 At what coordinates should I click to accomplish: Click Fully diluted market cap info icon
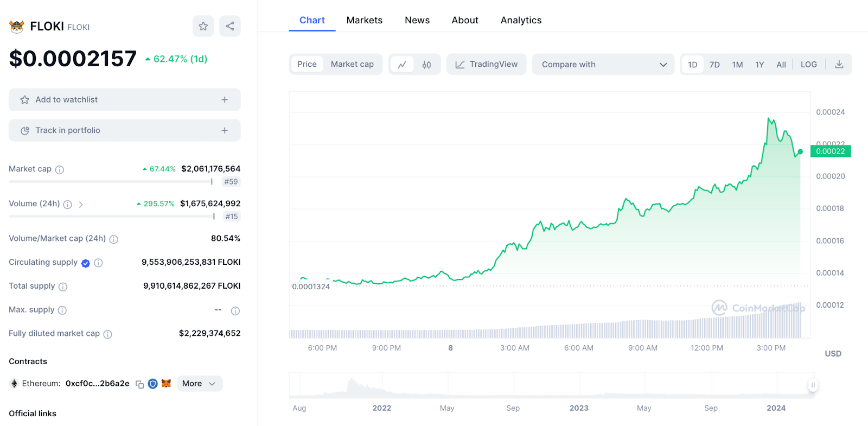(108, 334)
